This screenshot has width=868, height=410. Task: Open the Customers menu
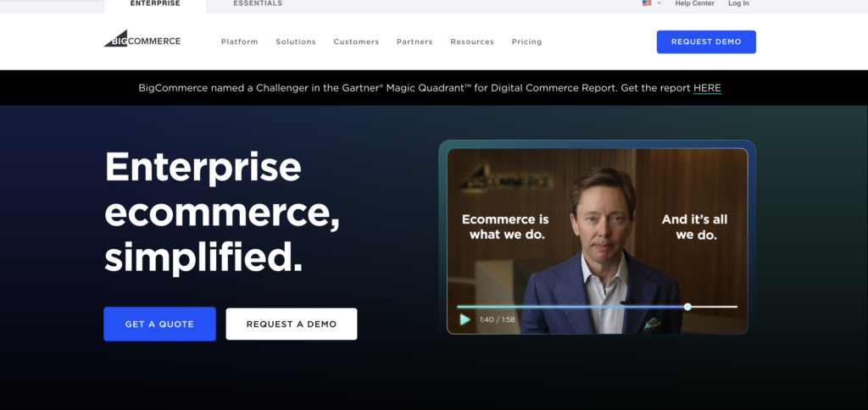coord(356,42)
